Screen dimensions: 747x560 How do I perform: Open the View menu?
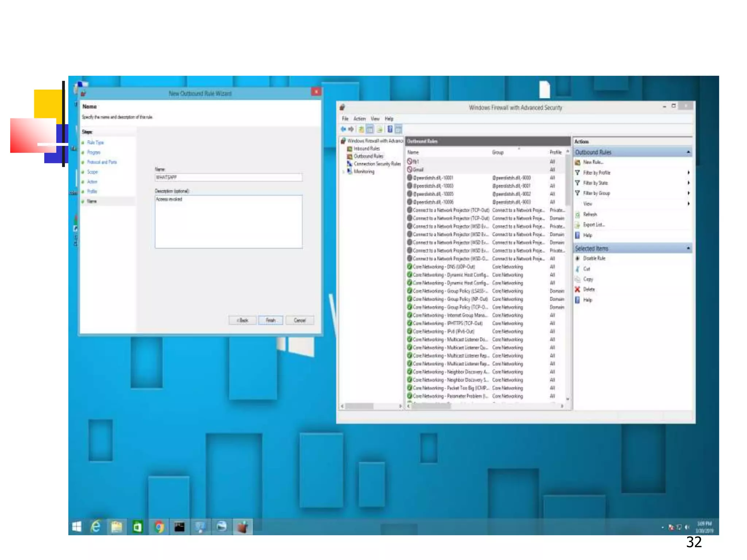(375, 119)
